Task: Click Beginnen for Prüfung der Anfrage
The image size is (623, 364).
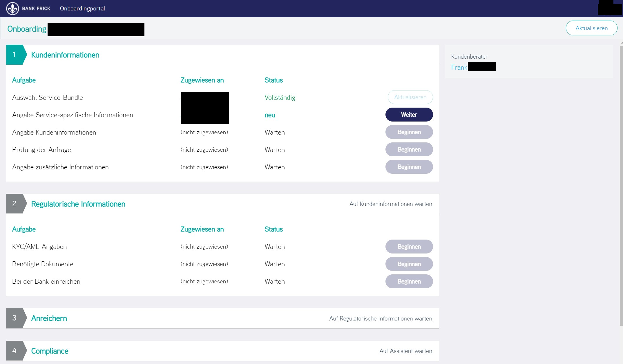Action: click(409, 149)
